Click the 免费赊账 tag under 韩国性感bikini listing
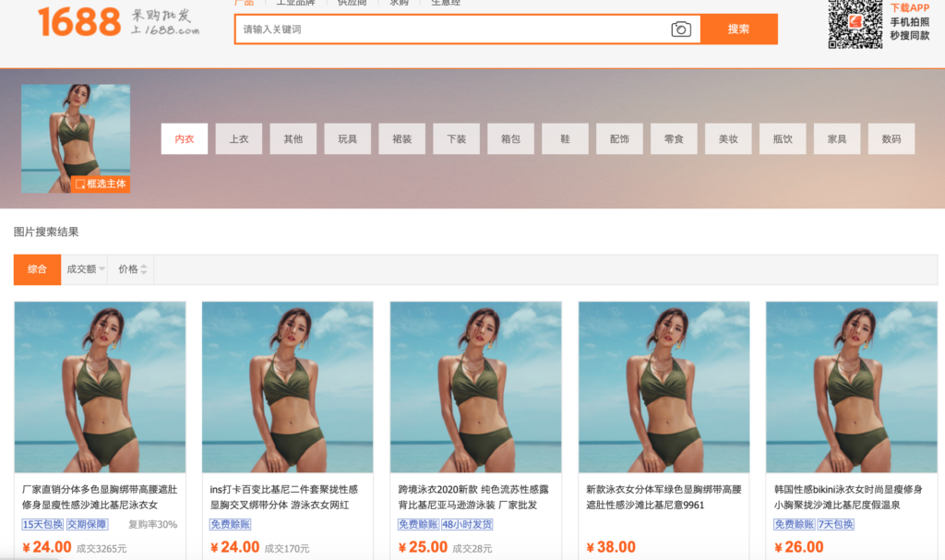 (795, 524)
